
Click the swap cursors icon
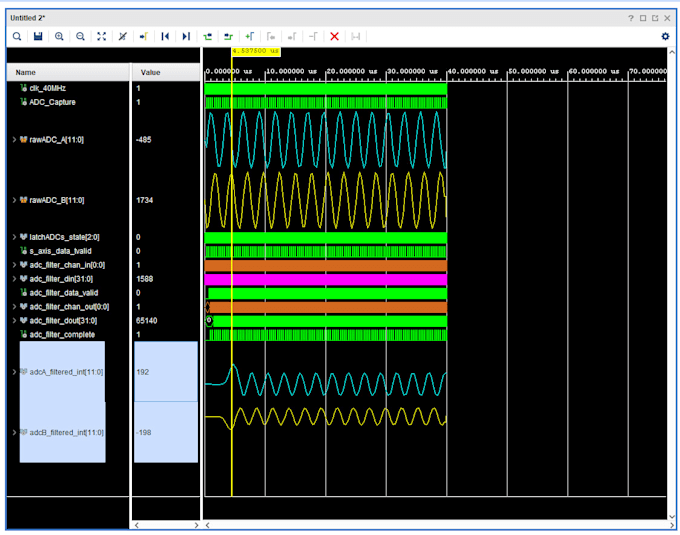[313, 36]
